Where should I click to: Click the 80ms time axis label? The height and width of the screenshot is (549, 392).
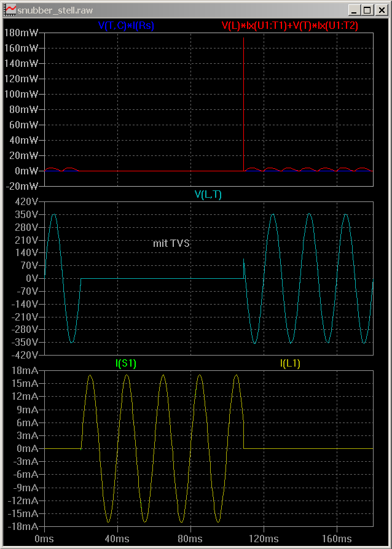tap(190, 538)
